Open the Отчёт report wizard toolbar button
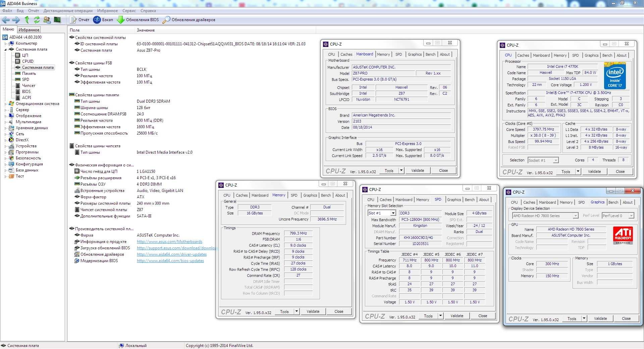This screenshot has height=349, width=644. coord(80,20)
